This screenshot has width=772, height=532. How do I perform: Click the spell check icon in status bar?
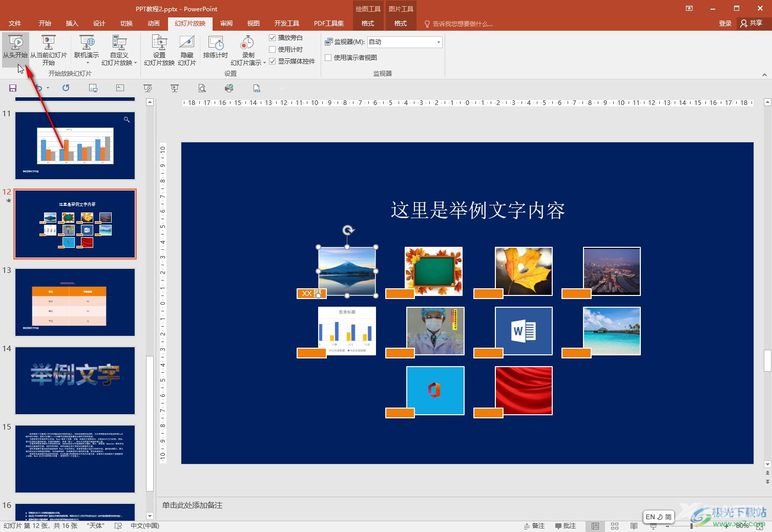[x=118, y=526]
